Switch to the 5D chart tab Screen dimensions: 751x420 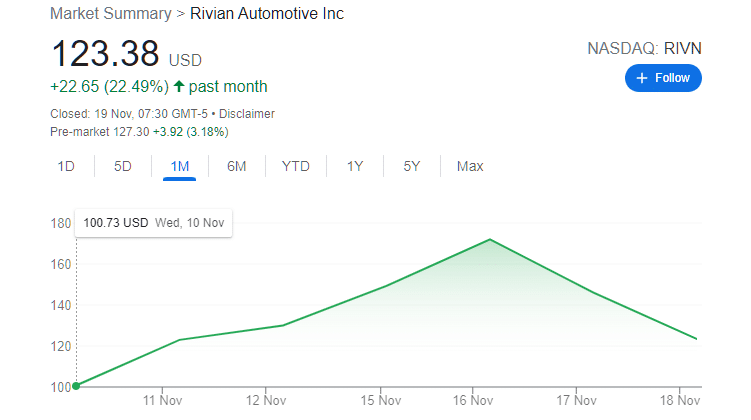123,166
